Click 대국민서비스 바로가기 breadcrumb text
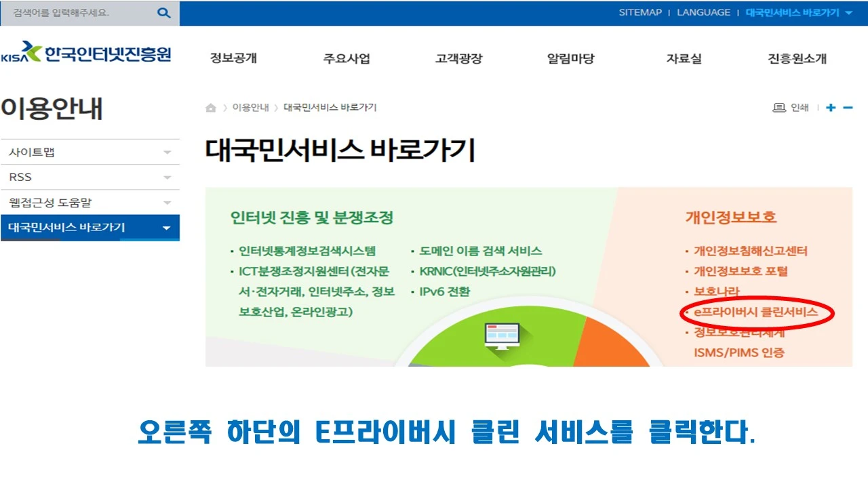868x488 pixels. tap(330, 108)
